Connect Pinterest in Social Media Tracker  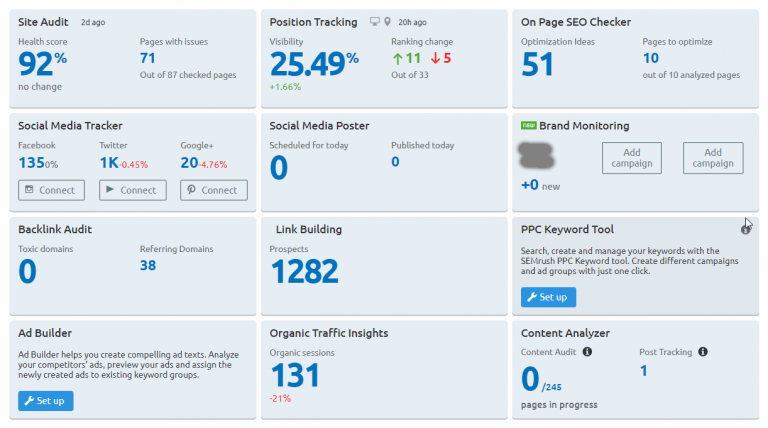(x=214, y=190)
